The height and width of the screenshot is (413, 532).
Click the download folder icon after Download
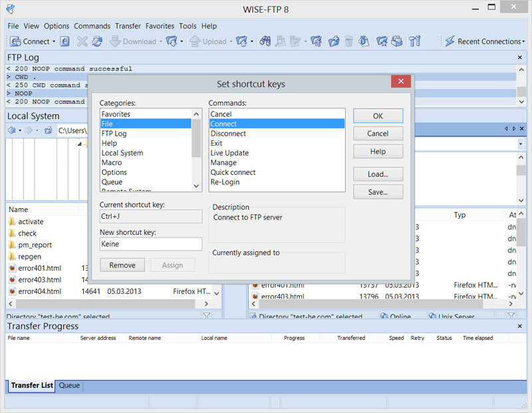point(172,41)
